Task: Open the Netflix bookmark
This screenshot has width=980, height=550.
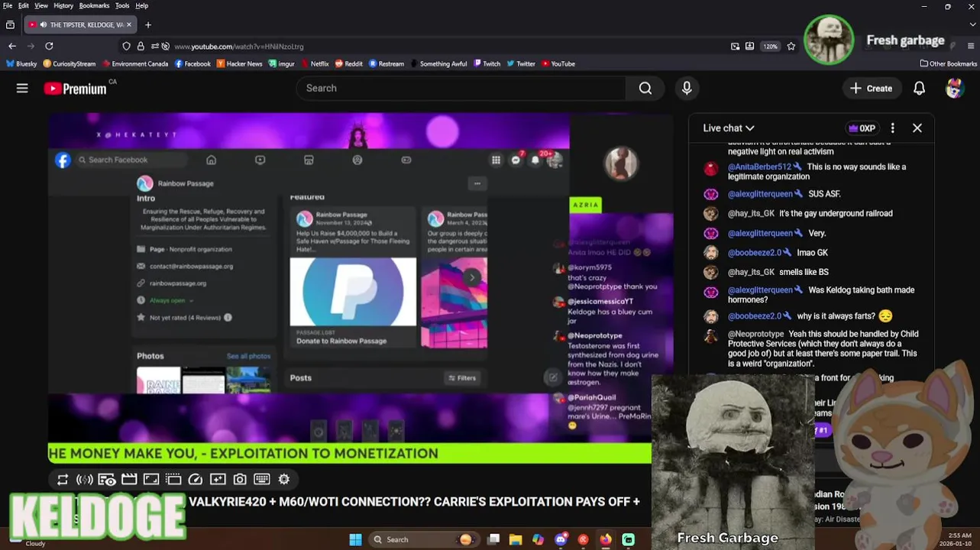Action: click(x=314, y=64)
